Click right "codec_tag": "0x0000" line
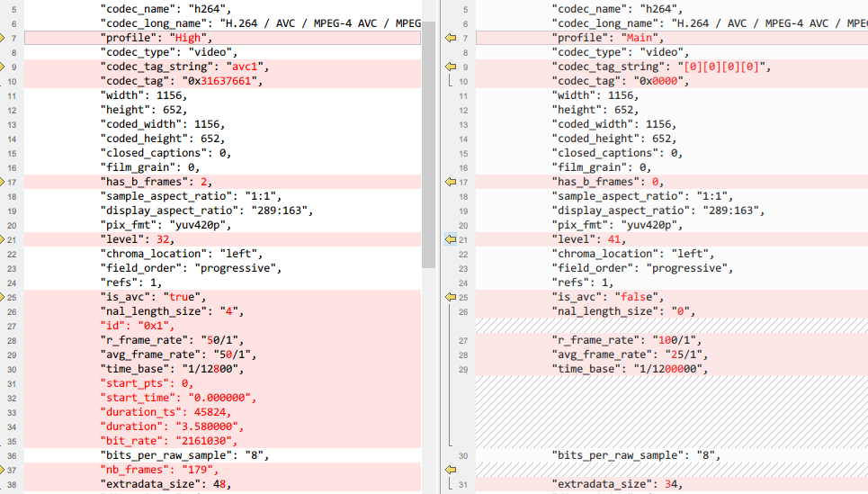 pos(672,81)
